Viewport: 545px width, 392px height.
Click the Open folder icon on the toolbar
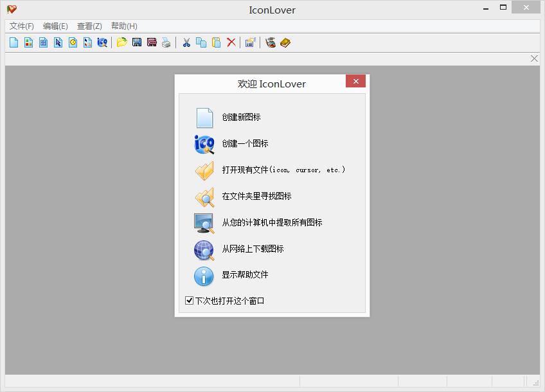(122, 42)
